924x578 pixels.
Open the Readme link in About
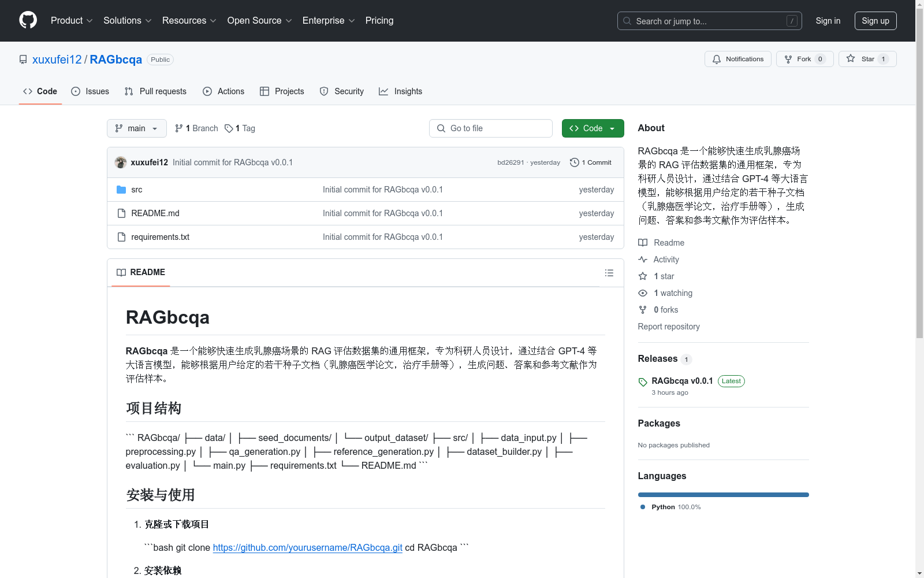661,243
